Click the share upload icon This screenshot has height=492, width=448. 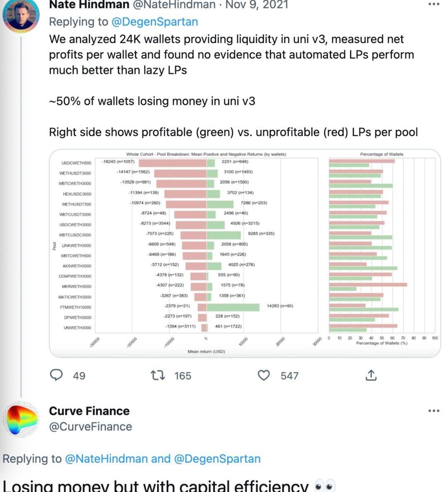click(x=371, y=375)
